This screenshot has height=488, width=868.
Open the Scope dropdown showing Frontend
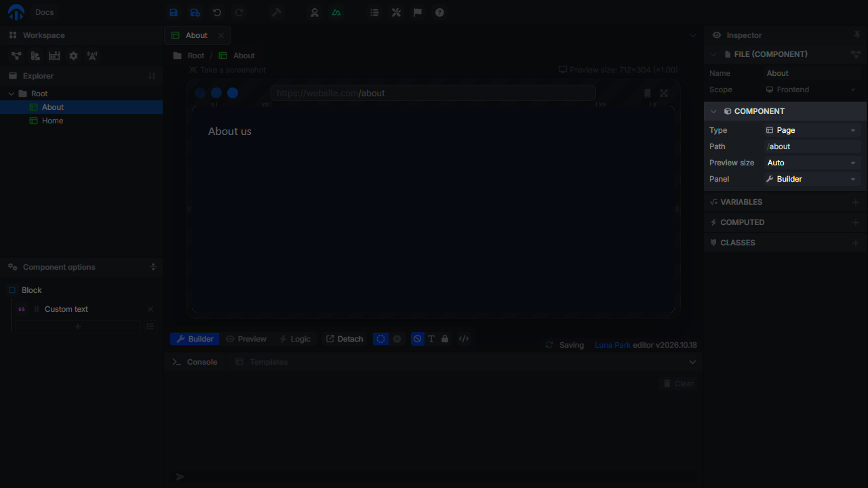click(812, 89)
